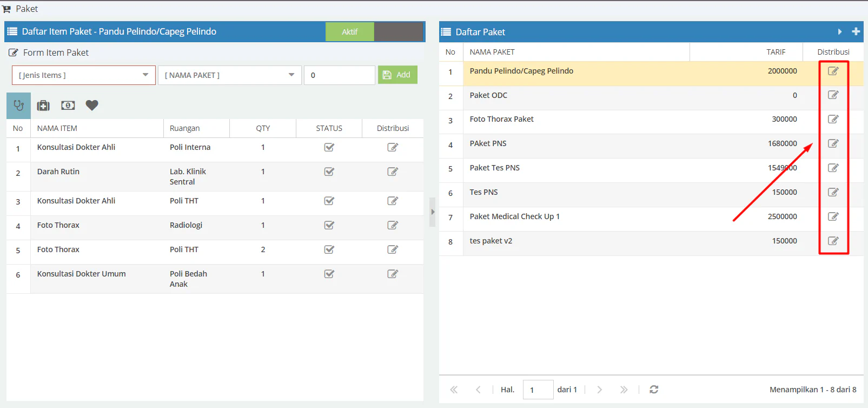Image resolution: width=868 pixels, height=408 pixels.
Task: Go to first page of package list
Action: point(454,390)
